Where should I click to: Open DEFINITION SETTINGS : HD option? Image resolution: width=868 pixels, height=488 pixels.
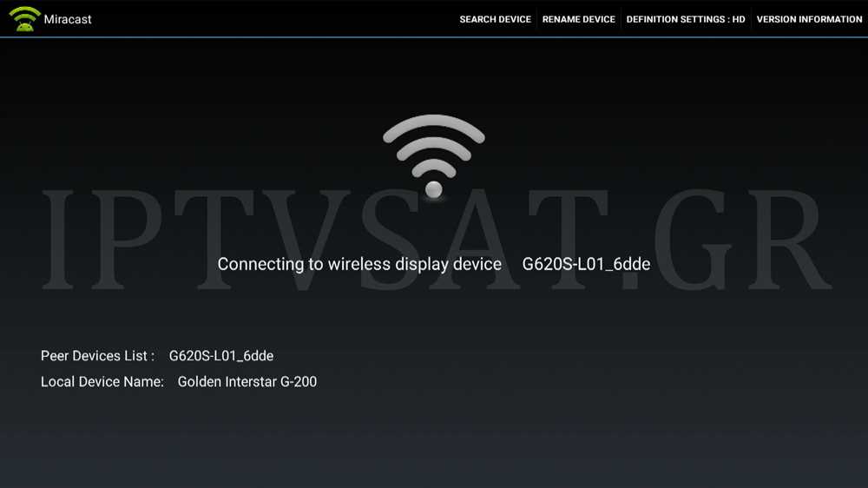686,19
